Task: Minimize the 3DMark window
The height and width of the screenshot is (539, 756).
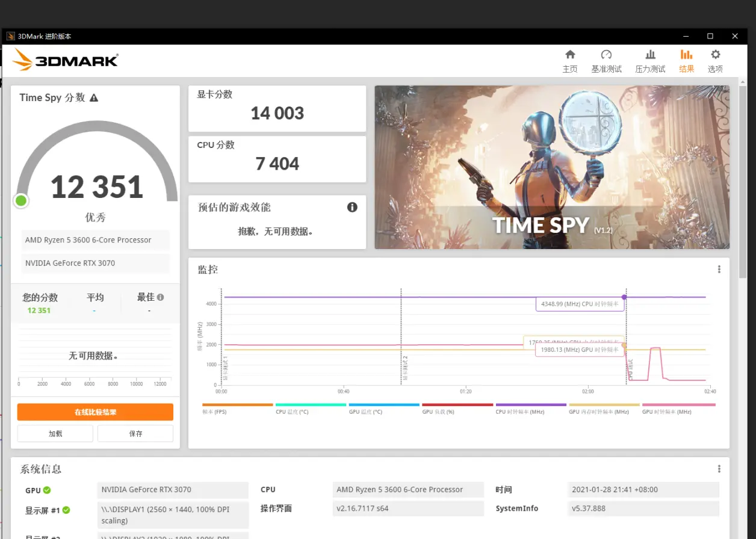Action: coord(686,36)
